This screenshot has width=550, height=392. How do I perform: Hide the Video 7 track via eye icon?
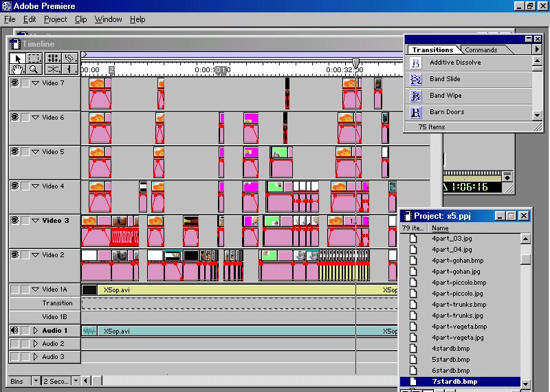[14, 83]
